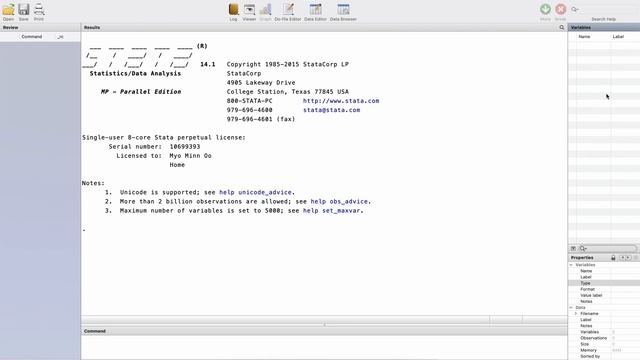Image resolution: width=640 pixels, height=360 pixels.
Task: Click into the Command input area
Action: pos(324,347)
